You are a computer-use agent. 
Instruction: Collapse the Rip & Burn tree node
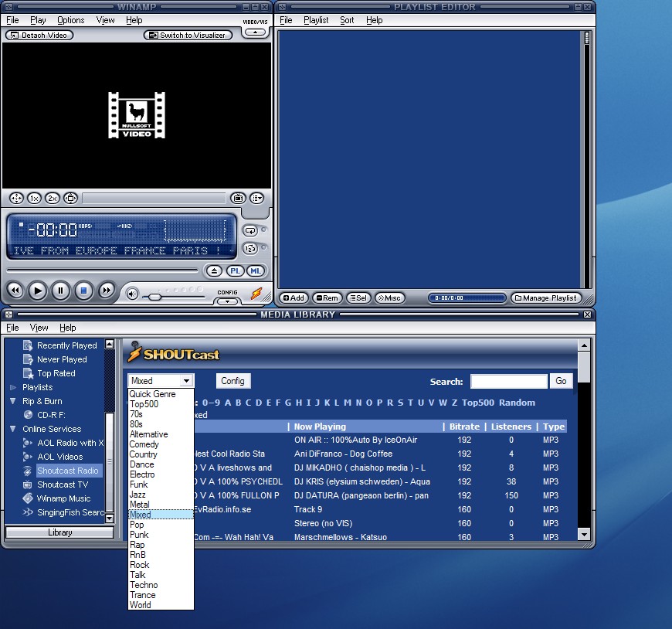pyautogui.click(x=13, y=401)
